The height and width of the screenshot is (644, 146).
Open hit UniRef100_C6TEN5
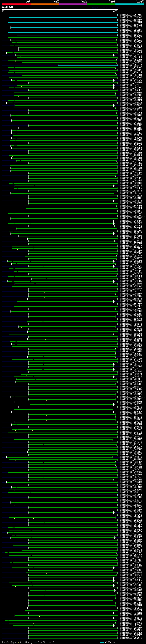pyautogui.click(x=131, y=268)
